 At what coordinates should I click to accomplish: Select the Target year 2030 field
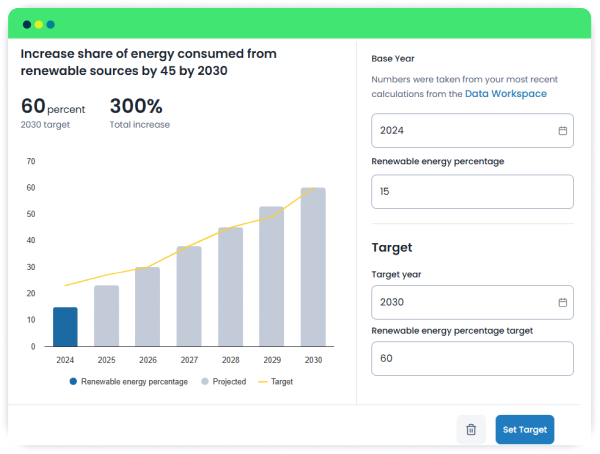(472, 302)
